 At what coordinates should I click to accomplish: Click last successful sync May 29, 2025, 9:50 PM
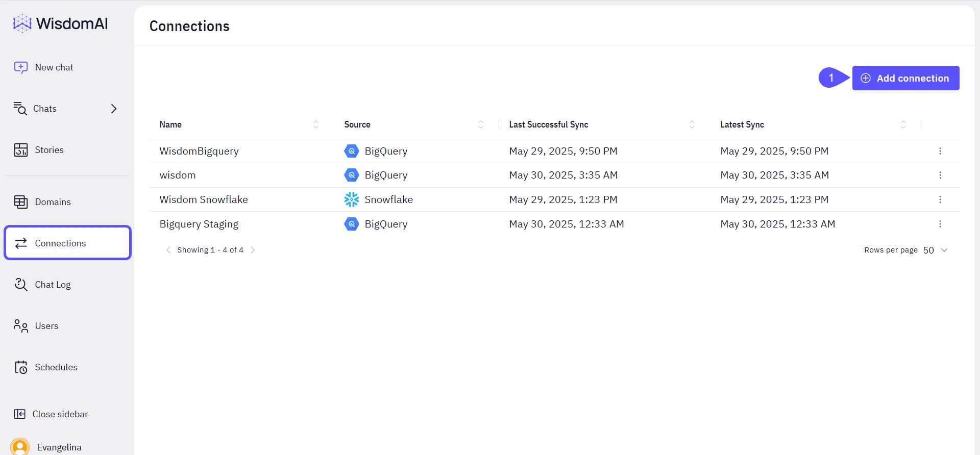(x=563, y=151)
